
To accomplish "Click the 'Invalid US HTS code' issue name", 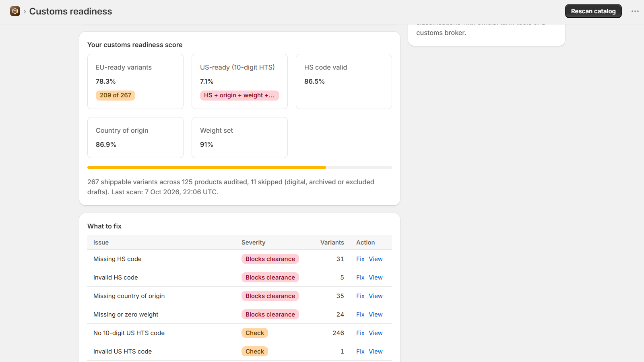I will coord(122,352).
